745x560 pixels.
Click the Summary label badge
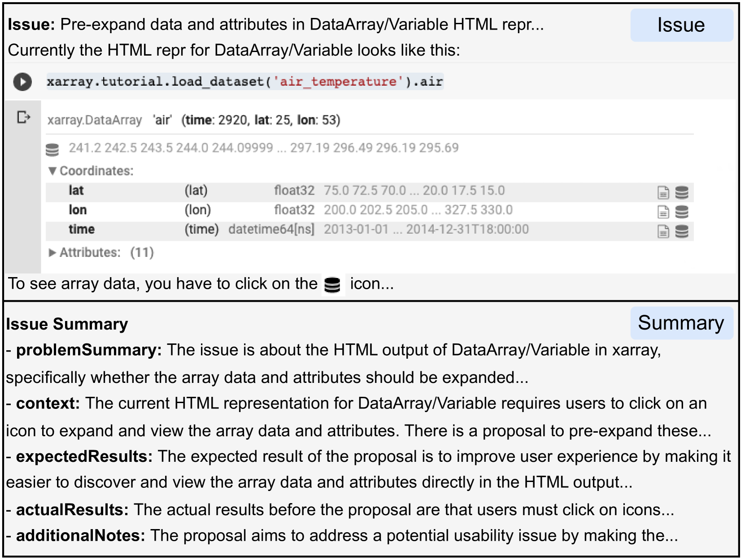pos(681,323)
